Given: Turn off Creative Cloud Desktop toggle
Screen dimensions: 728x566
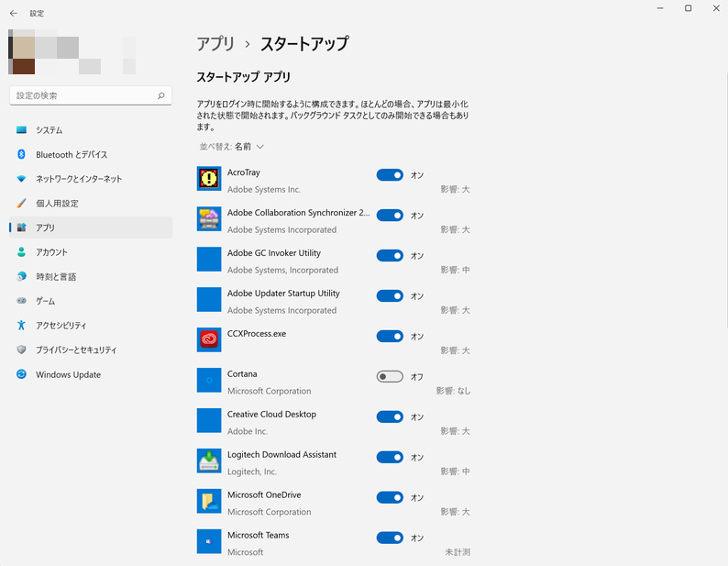Looking at the screenshot, I should pyautogui.click(x=390, y=416).
